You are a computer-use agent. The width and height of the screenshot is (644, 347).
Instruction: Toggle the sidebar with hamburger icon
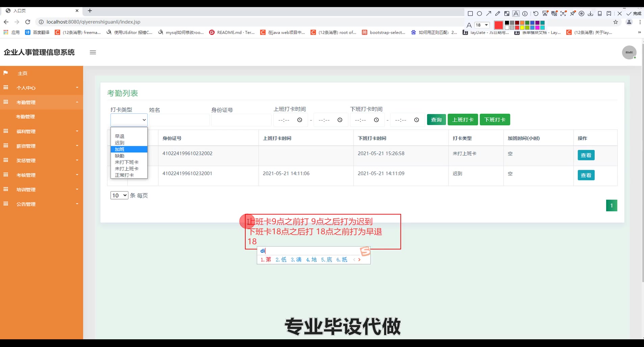click(x=93, y=52)
